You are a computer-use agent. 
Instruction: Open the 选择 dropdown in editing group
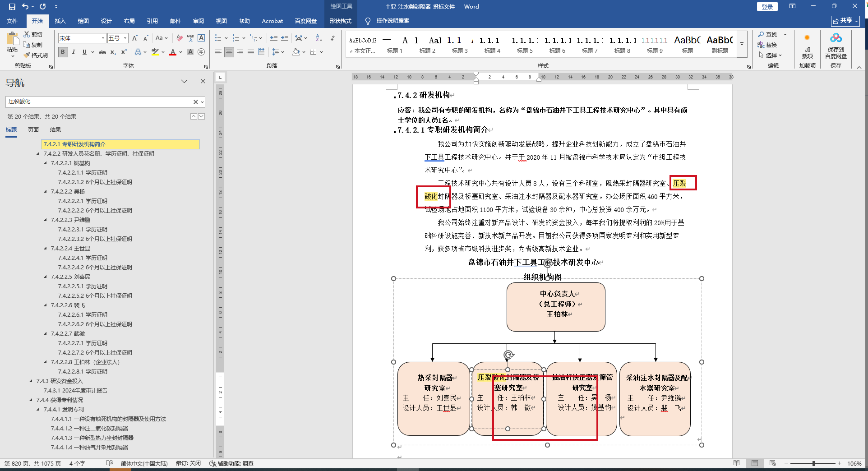click(770, 55)
